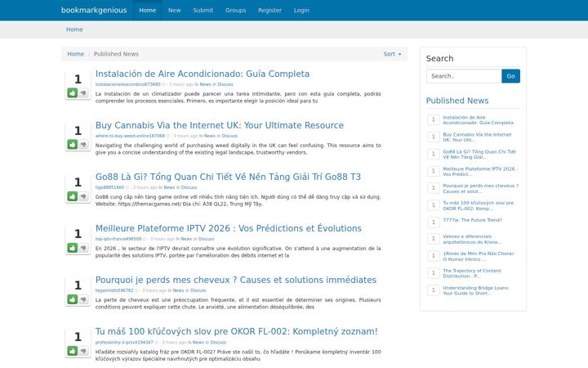Open sidebar link Pourquoi je perds mes cheveux
588x368 pixels.
click(x=481, y=189)
